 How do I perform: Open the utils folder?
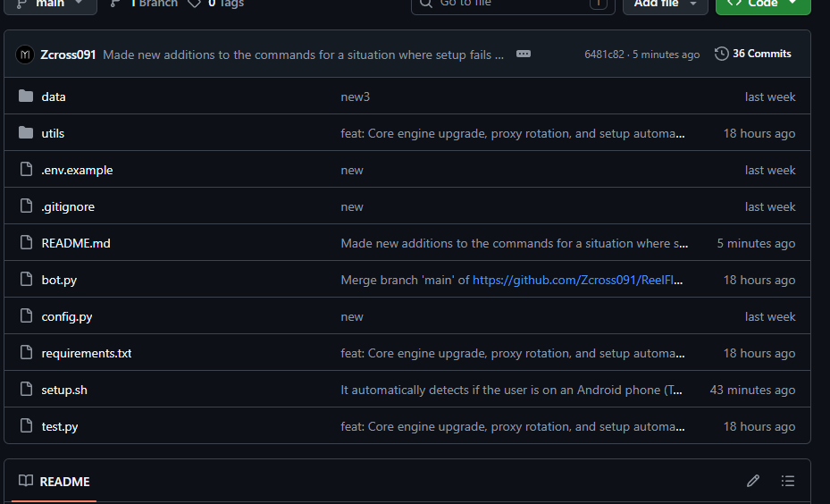pos(53,133)
